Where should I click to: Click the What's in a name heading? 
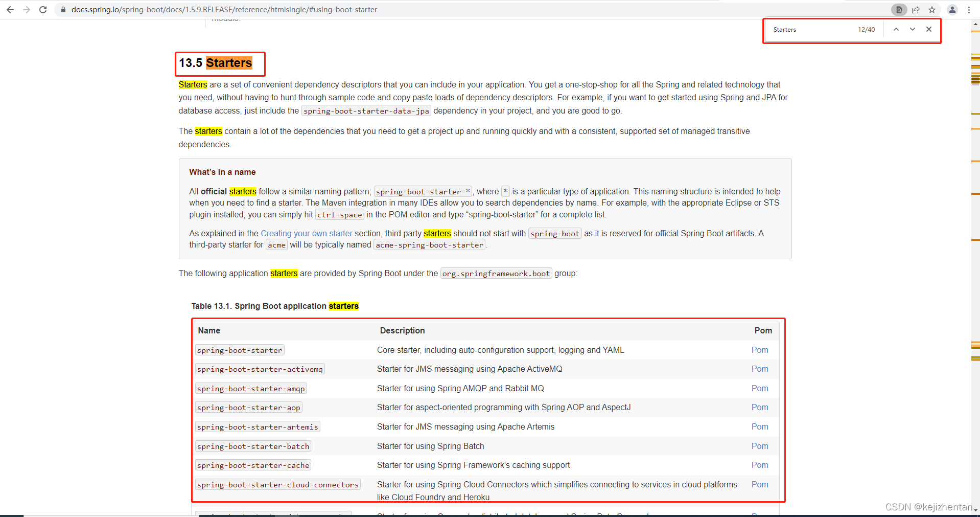(222, 172)
